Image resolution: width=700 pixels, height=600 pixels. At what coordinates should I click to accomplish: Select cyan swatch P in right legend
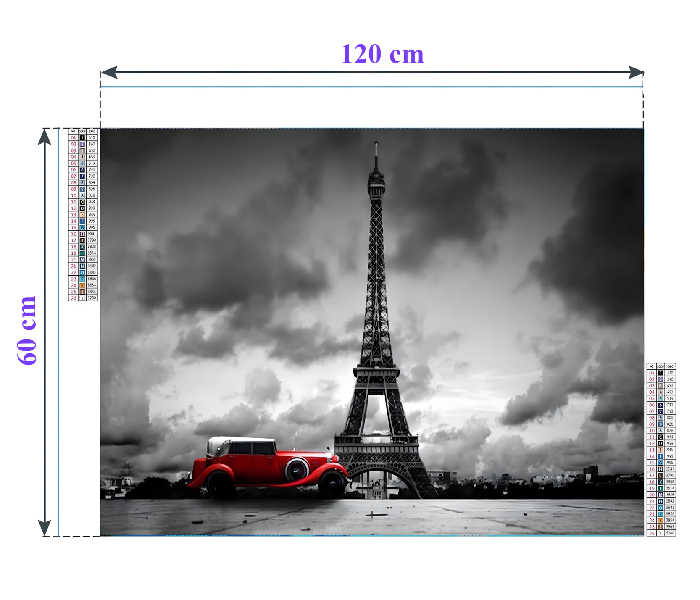661,514
